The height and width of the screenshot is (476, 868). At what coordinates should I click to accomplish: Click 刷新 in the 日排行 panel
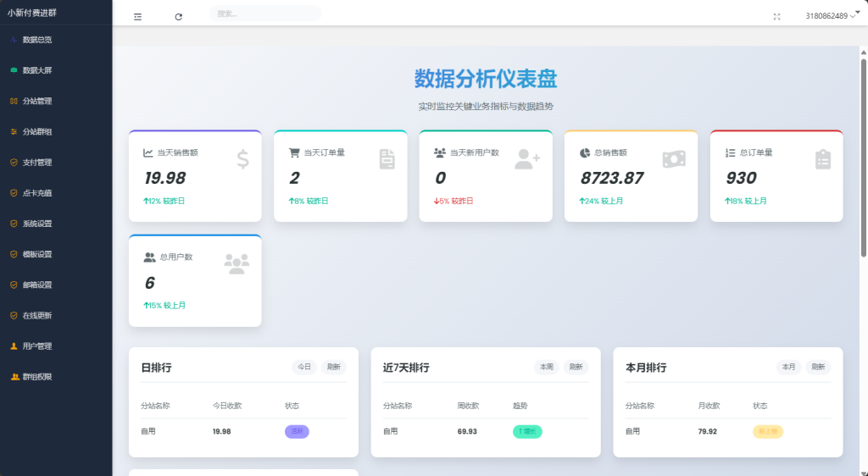(333, 367)
